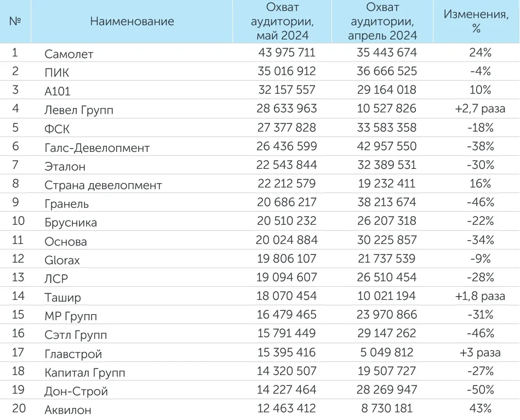Click the Страна девелопмент name cell
The height and width of the screenshot is (420, 520).
coord(103,185)
